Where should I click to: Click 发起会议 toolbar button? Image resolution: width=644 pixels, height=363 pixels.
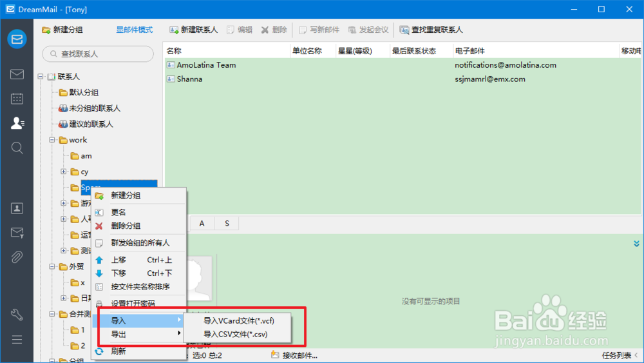(368, 30)
